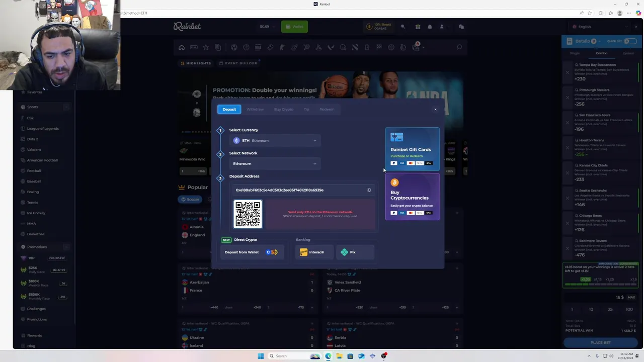Open the chat bubbles icon

[x=461, y=27]
